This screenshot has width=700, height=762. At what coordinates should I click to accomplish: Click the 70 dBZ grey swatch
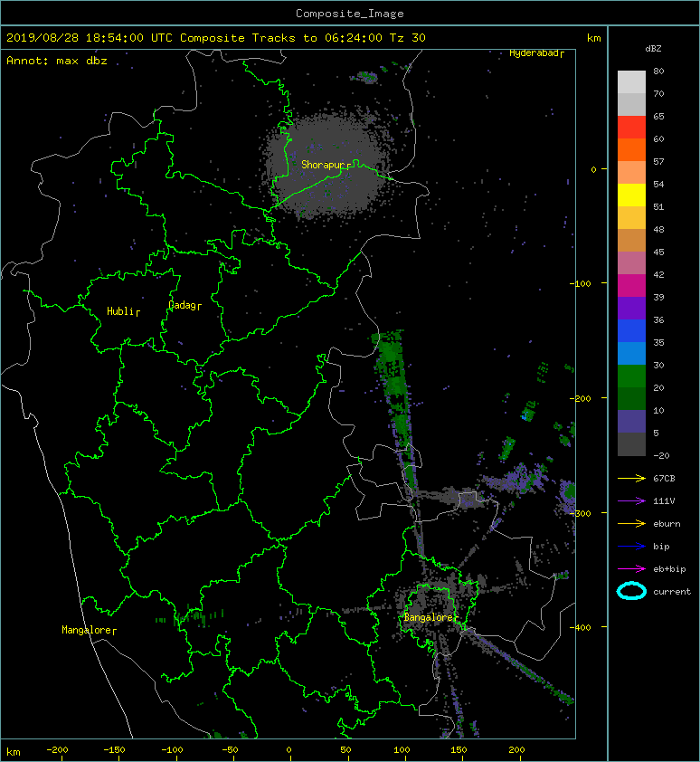click(631, 104)
